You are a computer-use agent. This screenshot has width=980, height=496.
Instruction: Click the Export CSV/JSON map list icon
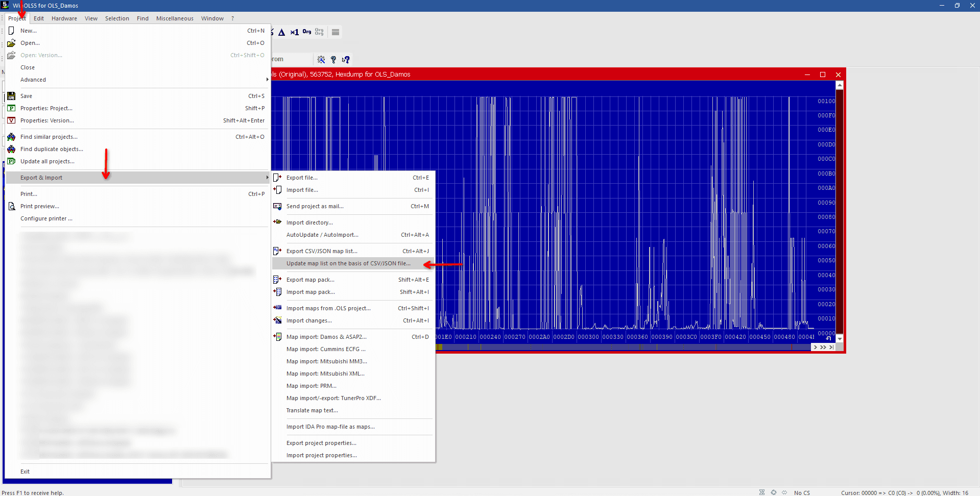(277, 251)
